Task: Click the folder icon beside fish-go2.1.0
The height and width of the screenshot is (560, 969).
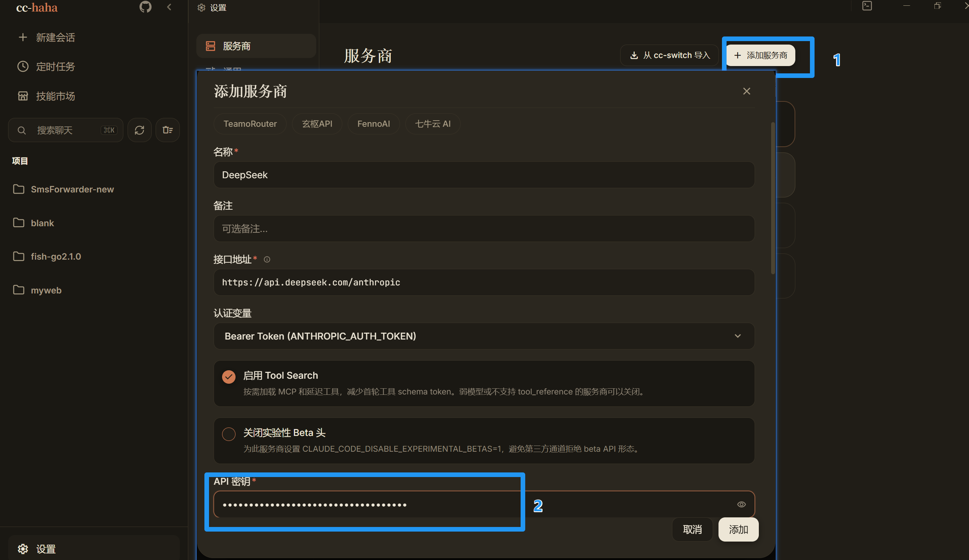Action: click(x=18, y=256)
